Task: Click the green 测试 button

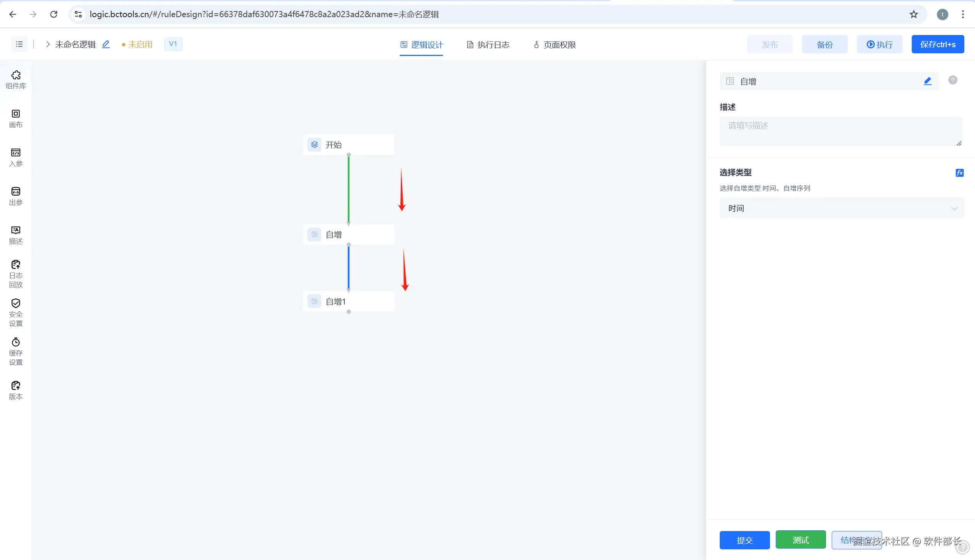Action: click(x=800, y=540)
